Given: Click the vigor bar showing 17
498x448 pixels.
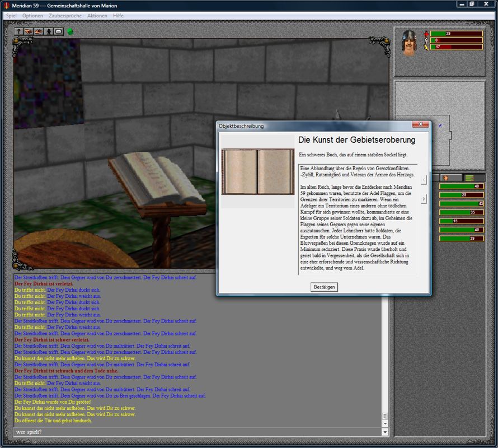Looking at the screenshot, I should (457, 46).
